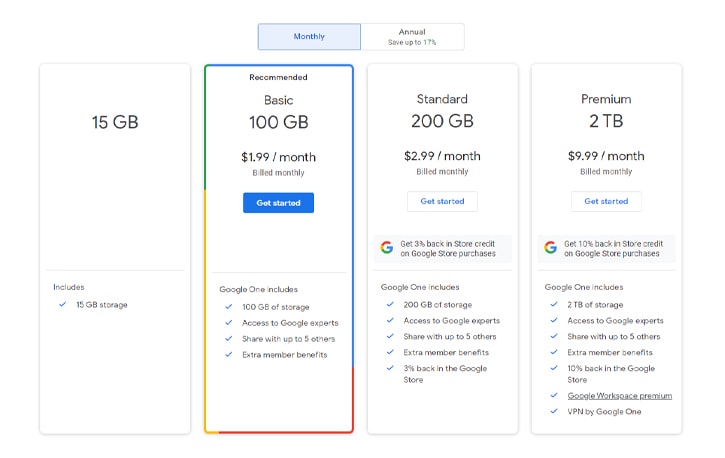Click the $9.99 / month price
Screen dimensions: 725x458
click(606, 156)
